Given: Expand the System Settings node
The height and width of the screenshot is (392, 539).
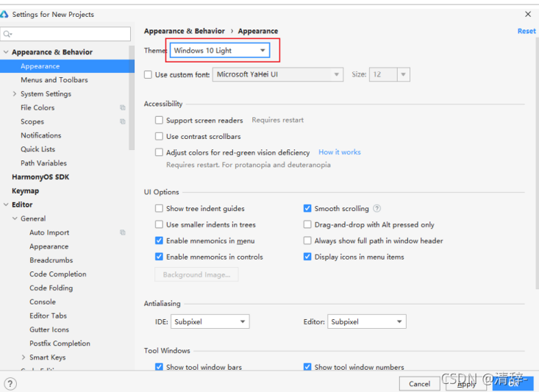Looking at the screenshot, I should pyautogui.click(x=15, y=93).
